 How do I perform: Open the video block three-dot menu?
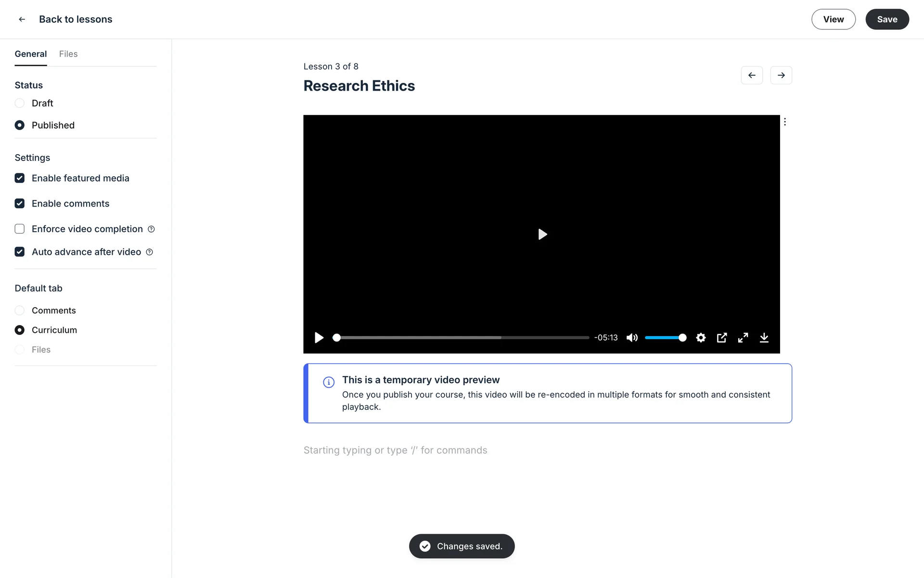pyautogui.click(x=785, y=122)
